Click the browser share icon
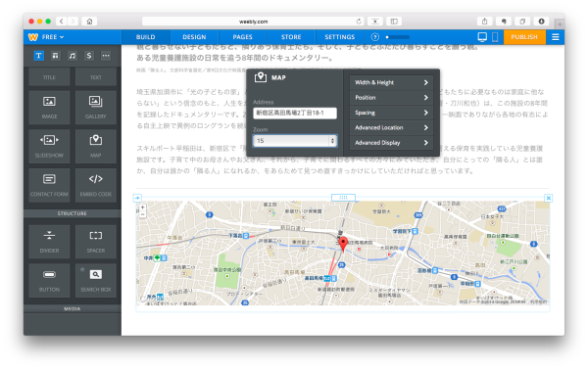The height and width of the screenshot is (369, 588). click(484, 22)
